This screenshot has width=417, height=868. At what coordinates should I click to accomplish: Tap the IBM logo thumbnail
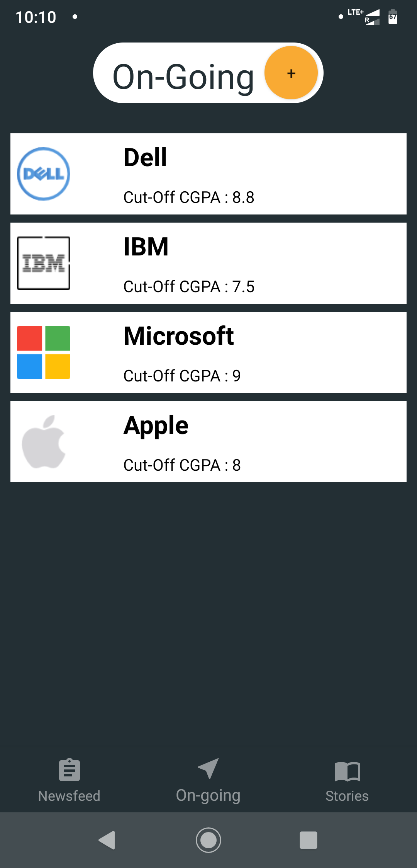point(44,263)
